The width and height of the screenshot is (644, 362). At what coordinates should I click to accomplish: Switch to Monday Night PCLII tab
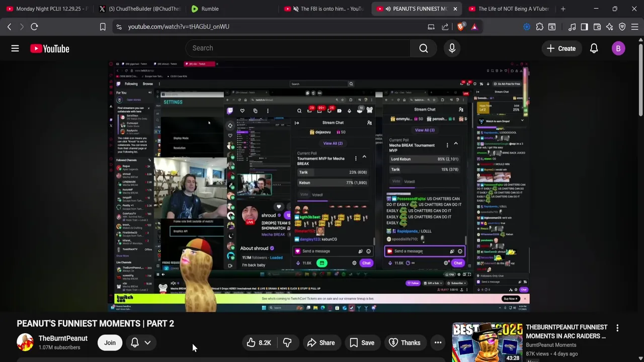(46, 9)
